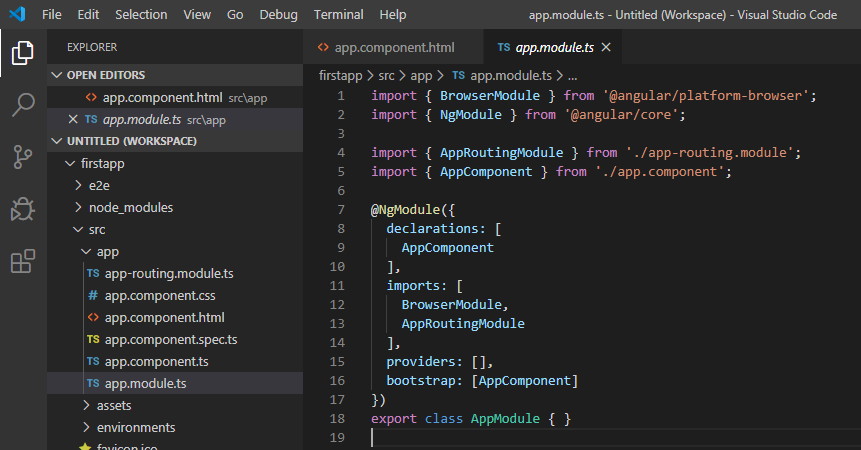
Task: Open the Debug menu
Action: tap(278, 15)
